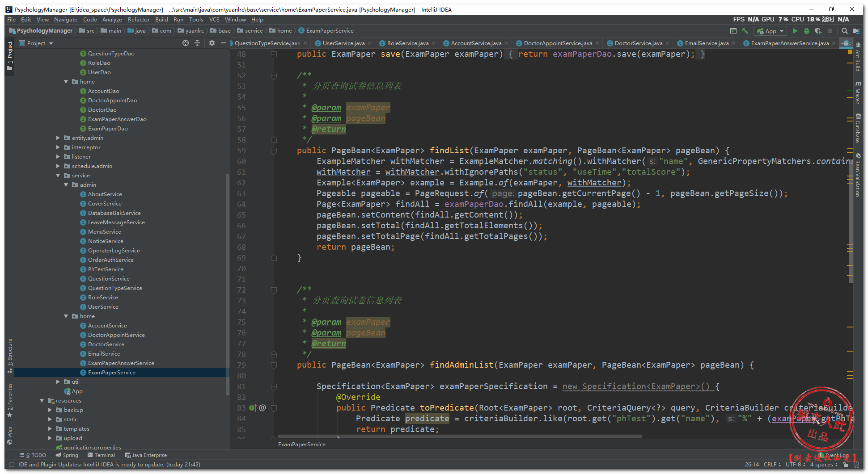Expand the templates folder
This screenshot has width=868, height=474.
point(50,429)
